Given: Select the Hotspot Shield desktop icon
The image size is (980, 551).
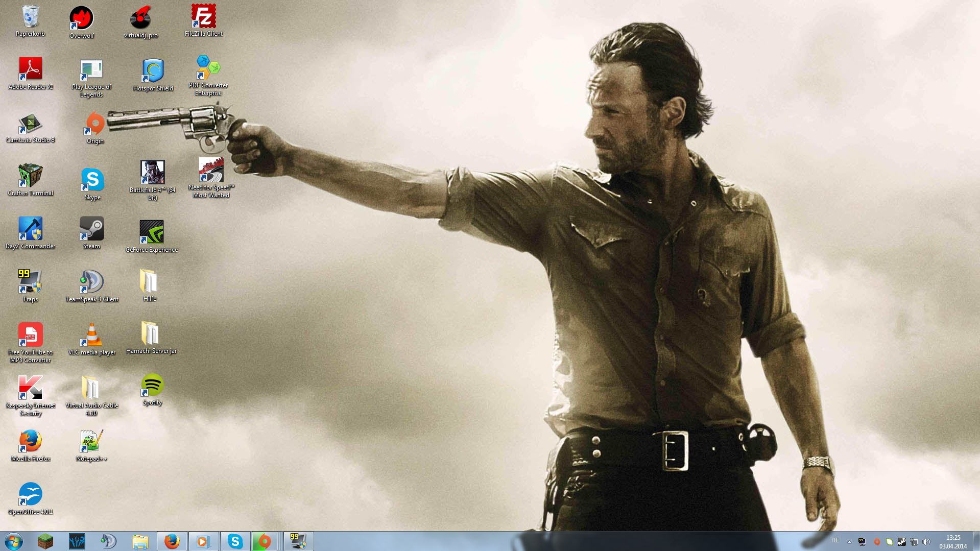Looking at the screenshot, I should [153, 71].
